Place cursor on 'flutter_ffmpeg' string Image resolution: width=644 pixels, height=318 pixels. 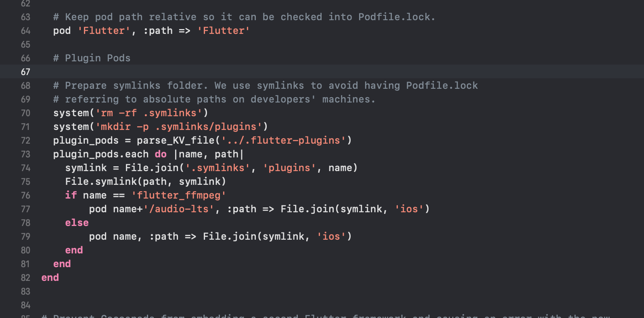pyautogui.click(x=178, y=195)
